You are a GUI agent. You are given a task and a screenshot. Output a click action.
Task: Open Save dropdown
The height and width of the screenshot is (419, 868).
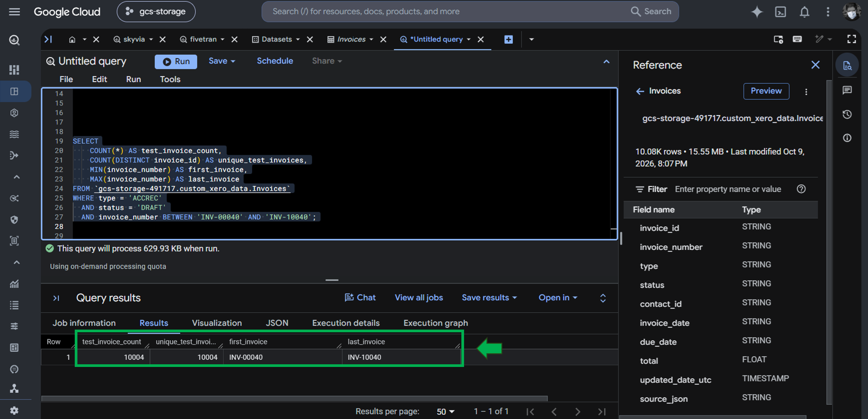pos(222,61)
